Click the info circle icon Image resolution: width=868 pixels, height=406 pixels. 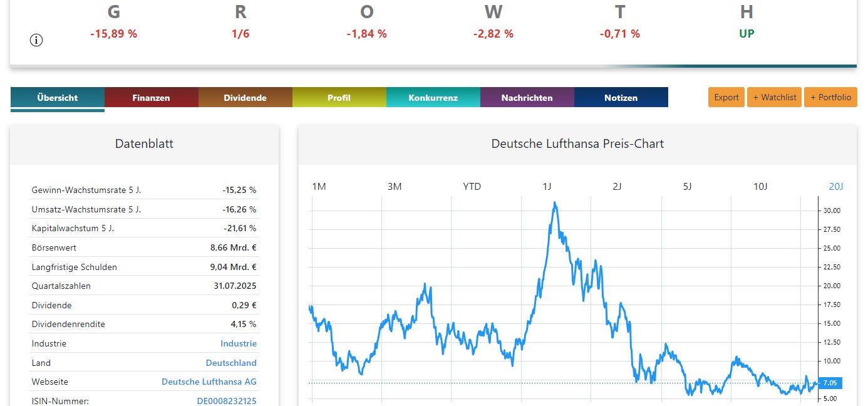tap(36, 40)
